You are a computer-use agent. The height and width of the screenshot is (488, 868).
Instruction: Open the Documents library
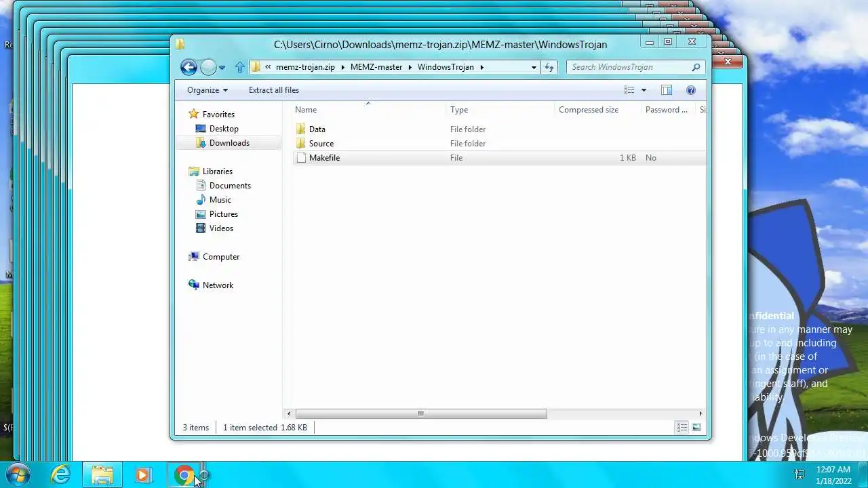[230, 186]
